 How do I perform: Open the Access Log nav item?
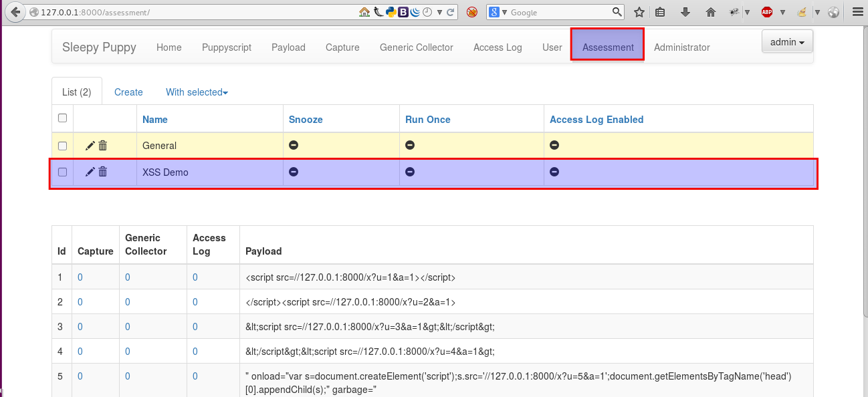[498, 47]
